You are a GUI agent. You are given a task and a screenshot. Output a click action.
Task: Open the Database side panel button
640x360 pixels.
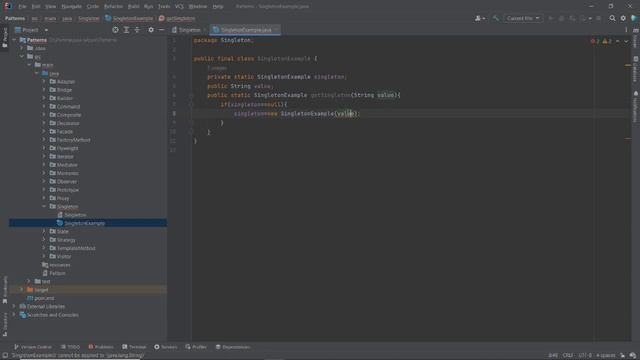tap(636, 69)
